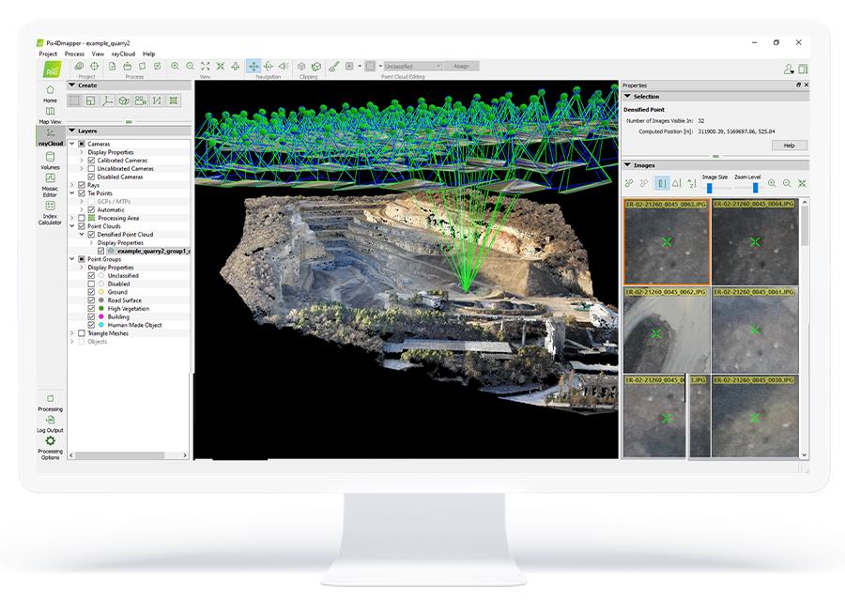
Task: Click the name A-Z sort icon in Images panel
Action: pos(692,183)
